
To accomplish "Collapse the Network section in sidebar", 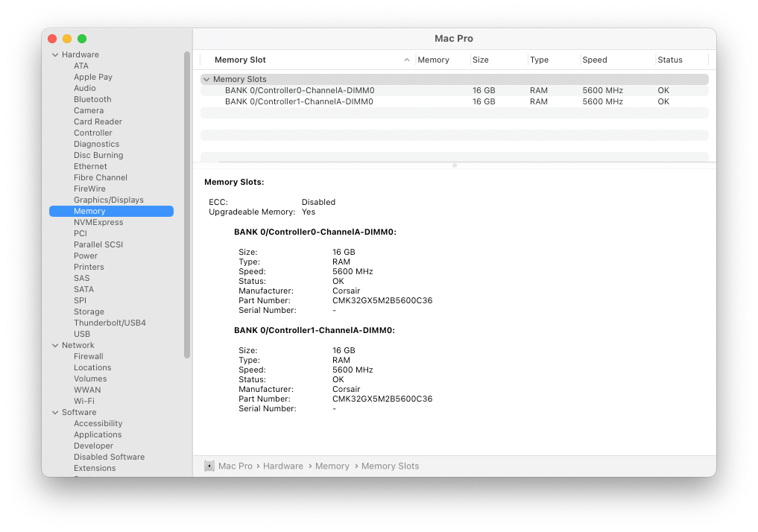I will pos(55,345).
